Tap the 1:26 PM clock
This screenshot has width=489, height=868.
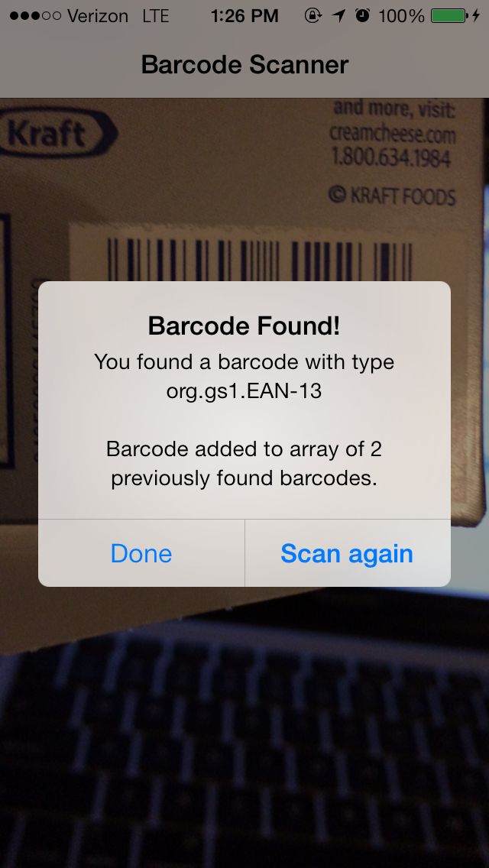point(244,16)
